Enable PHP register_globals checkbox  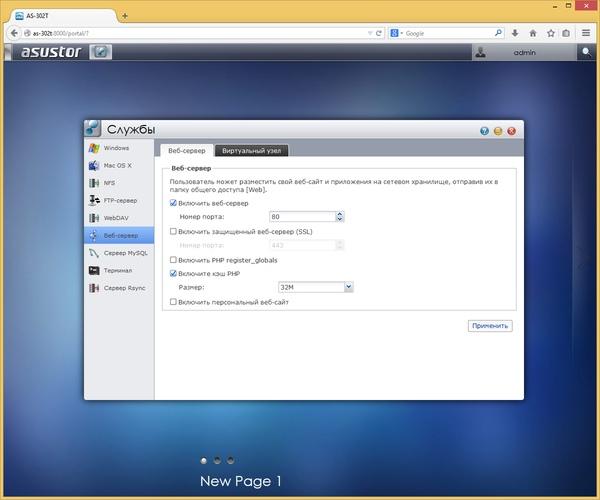[x=173, y=260]
